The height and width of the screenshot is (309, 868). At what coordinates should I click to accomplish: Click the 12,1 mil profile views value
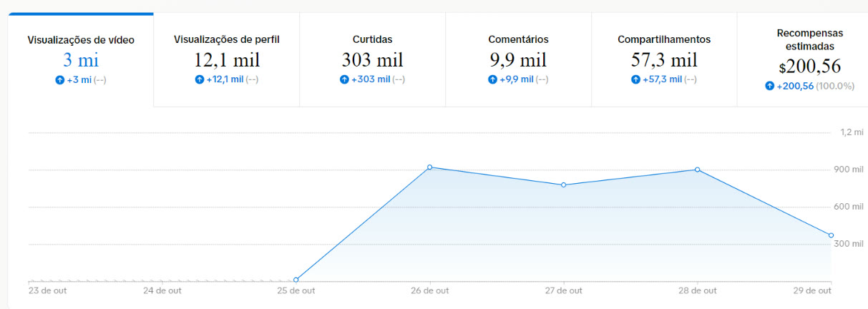tap(227, 59)
